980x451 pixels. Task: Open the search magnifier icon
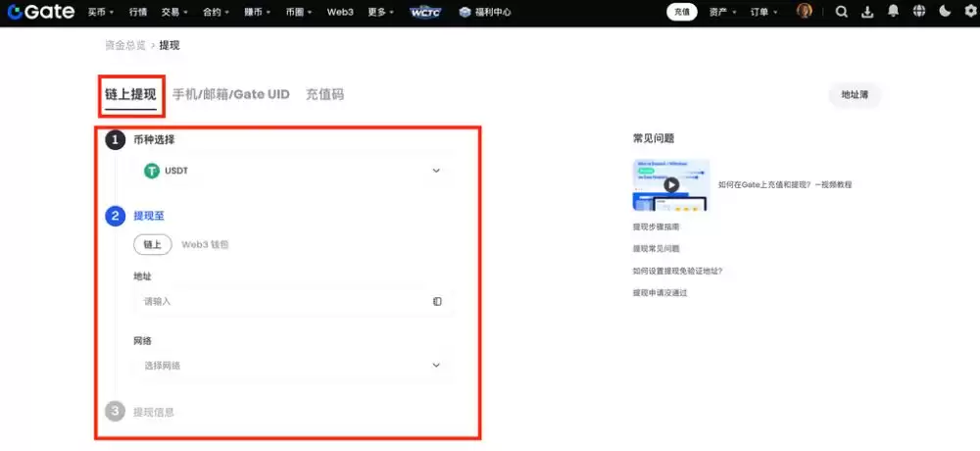click(x=842, y=12)
